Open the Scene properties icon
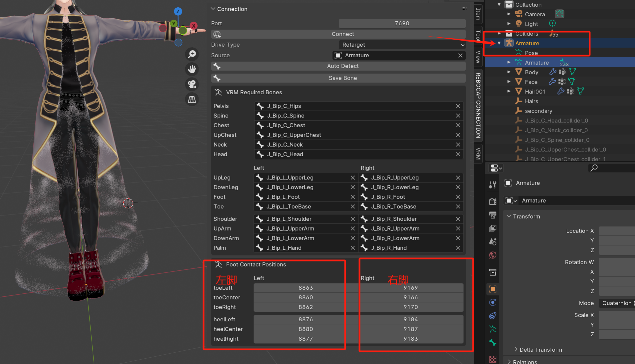This screenshot has width=635, height=364. click(x=493, y=241)
